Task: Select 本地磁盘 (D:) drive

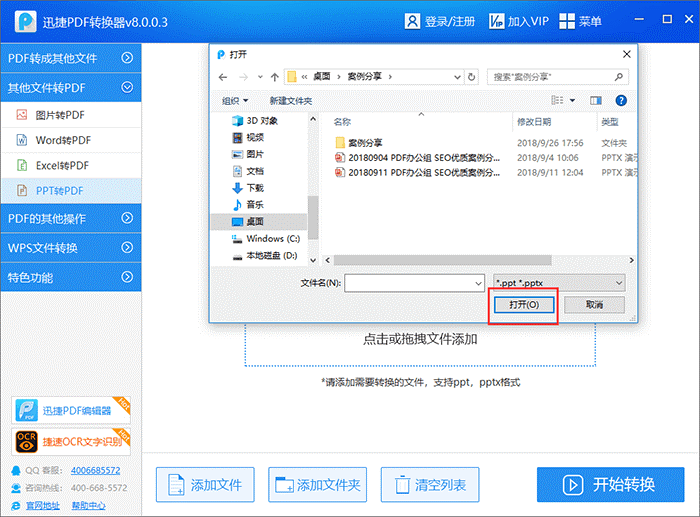Action: pyautogui.click(x=266, y=256)
